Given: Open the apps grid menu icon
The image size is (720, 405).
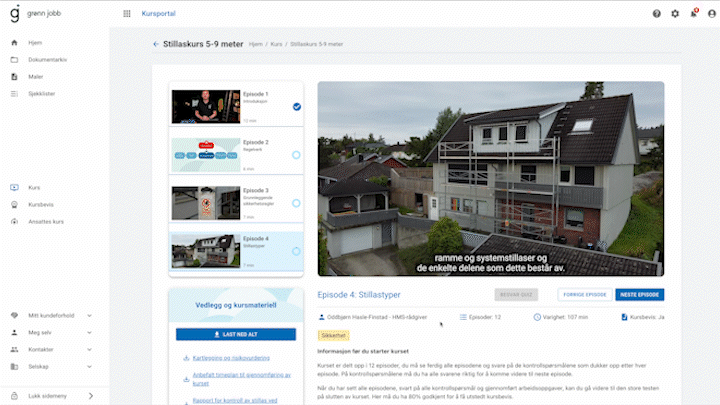Looking at the screenshot, I should pyautogui.click(x=127, y=14).
